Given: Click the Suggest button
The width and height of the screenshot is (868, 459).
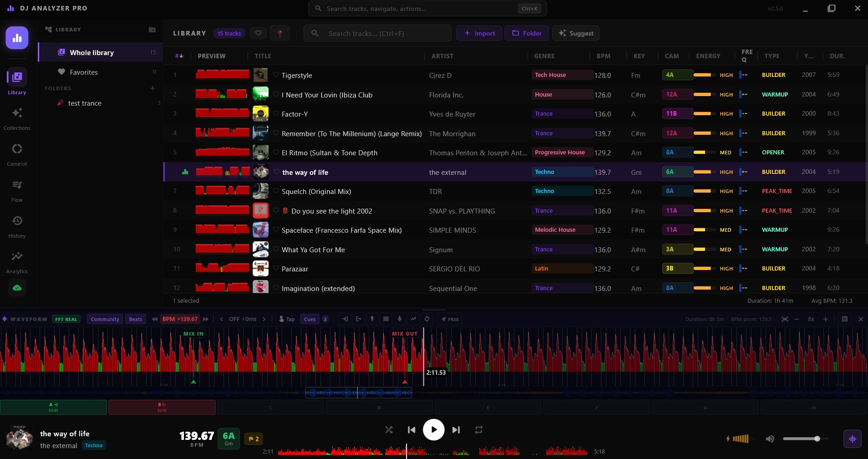Looking at the screenshot, I should (576, 33).
